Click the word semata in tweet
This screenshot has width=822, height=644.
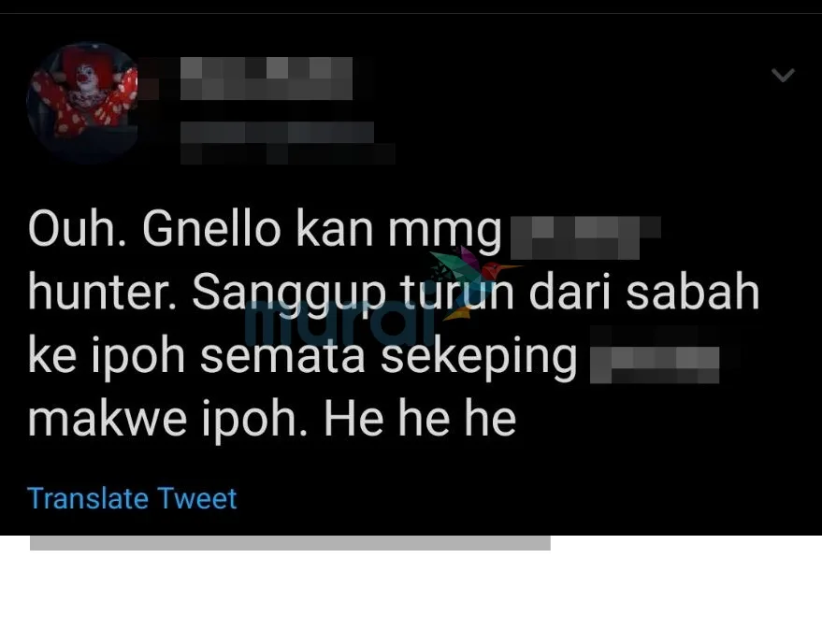point(282,355)
